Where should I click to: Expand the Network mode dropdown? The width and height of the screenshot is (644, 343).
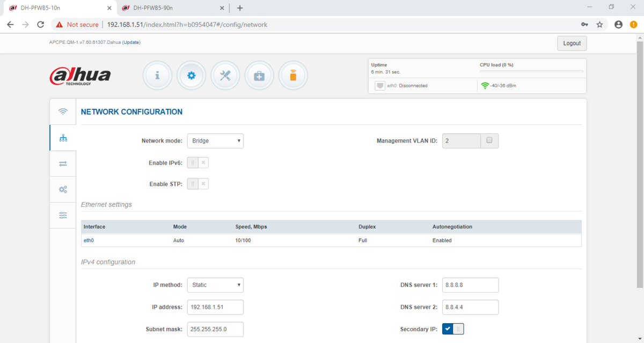click(x=215, y=141)
